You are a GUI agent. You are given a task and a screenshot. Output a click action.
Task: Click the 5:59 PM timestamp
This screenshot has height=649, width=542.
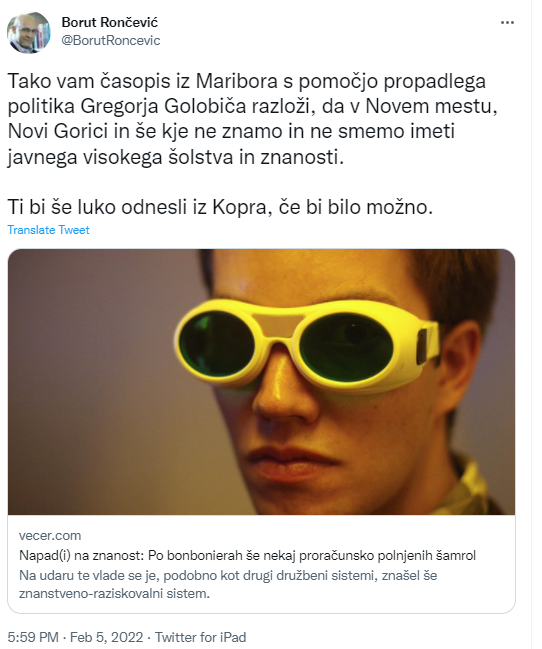pyautogui.click(x=33, y=637)
